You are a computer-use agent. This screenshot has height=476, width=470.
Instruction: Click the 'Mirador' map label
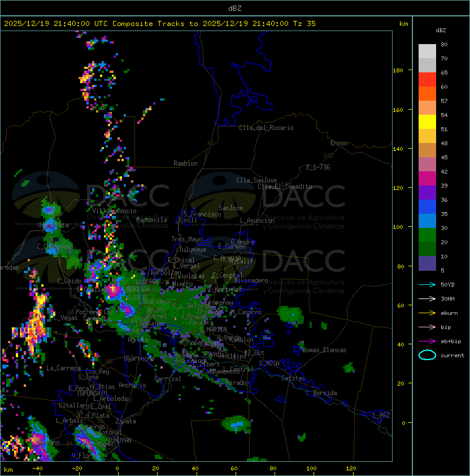click(238, 383)
